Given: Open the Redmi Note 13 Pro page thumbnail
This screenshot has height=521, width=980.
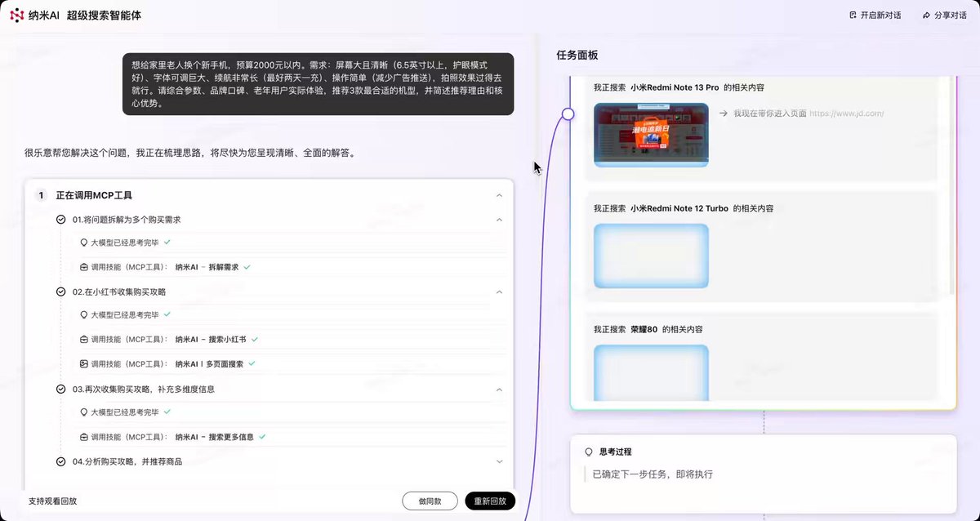Looking at the screenshot, I should pyautogui.click(x=651, y=135).
